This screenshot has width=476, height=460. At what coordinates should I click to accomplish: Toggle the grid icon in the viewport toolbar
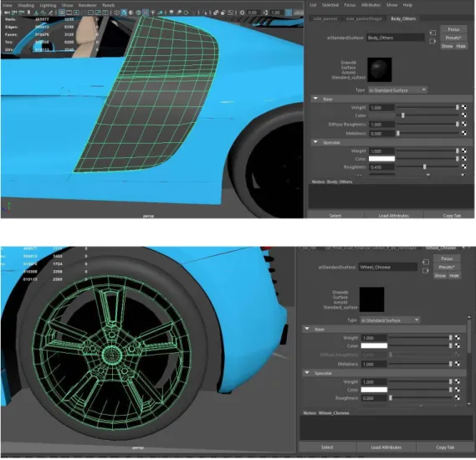(x=62, y=13)
